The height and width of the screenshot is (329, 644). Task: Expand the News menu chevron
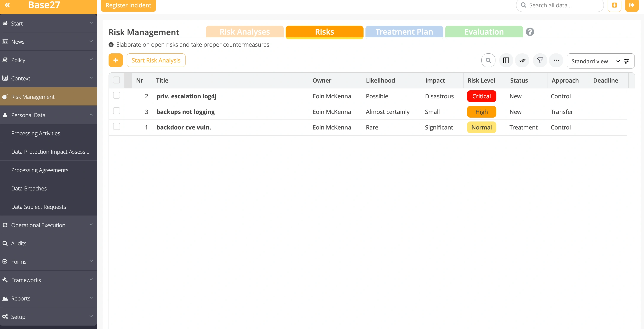91,41
